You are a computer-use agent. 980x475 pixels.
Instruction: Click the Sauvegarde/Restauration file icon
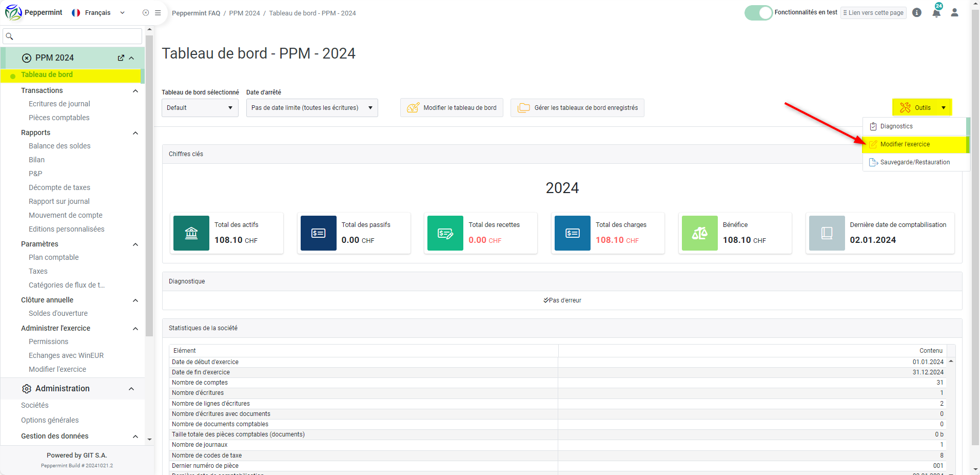(x=873, y=162)
